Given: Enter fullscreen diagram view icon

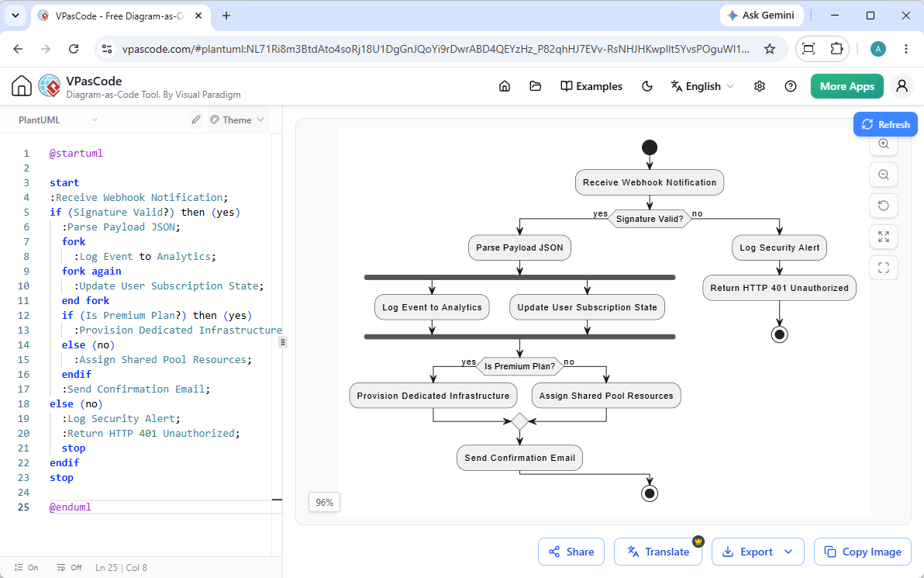Looking at the screenshot, I should tap(884, 268).
